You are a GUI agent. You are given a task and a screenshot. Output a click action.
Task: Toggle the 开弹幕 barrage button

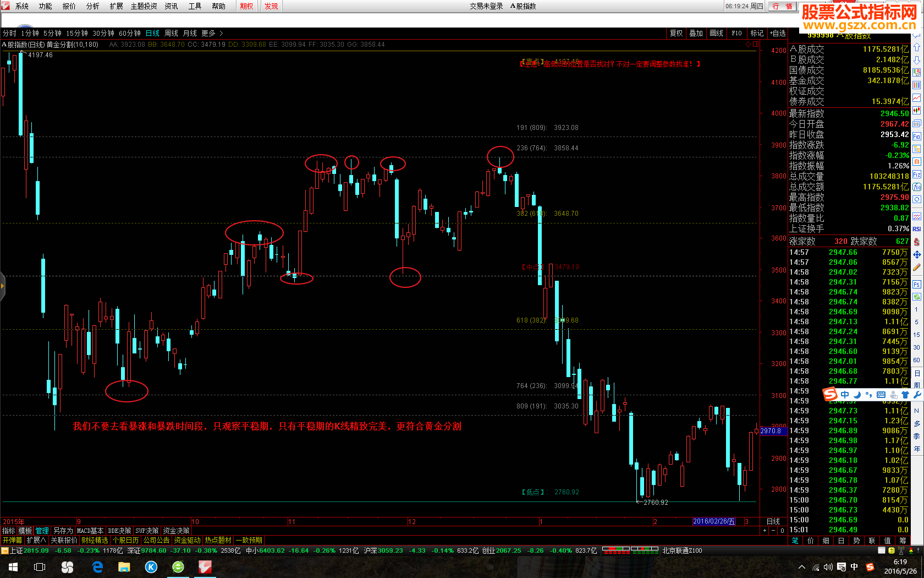[x=12, y=541]
